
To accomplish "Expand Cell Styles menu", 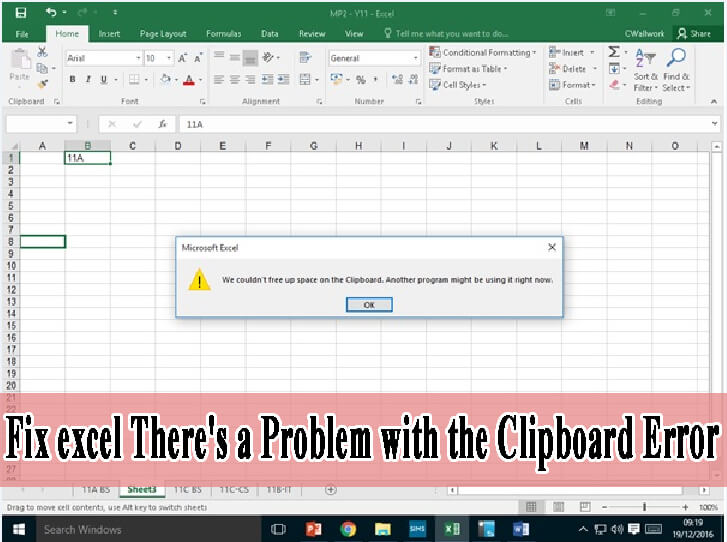I will click(x=458, y=85).
